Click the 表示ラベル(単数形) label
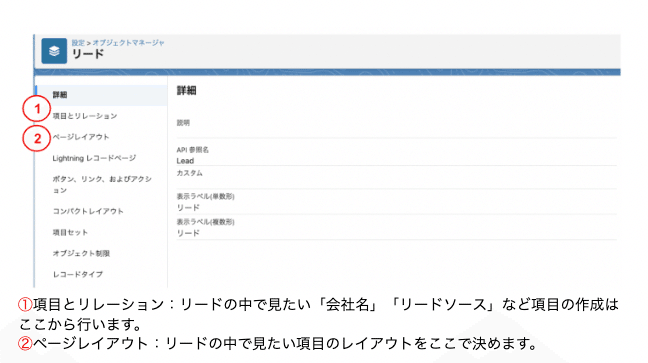The height and width of the screenshot is (363, 648). coord(205,196)
